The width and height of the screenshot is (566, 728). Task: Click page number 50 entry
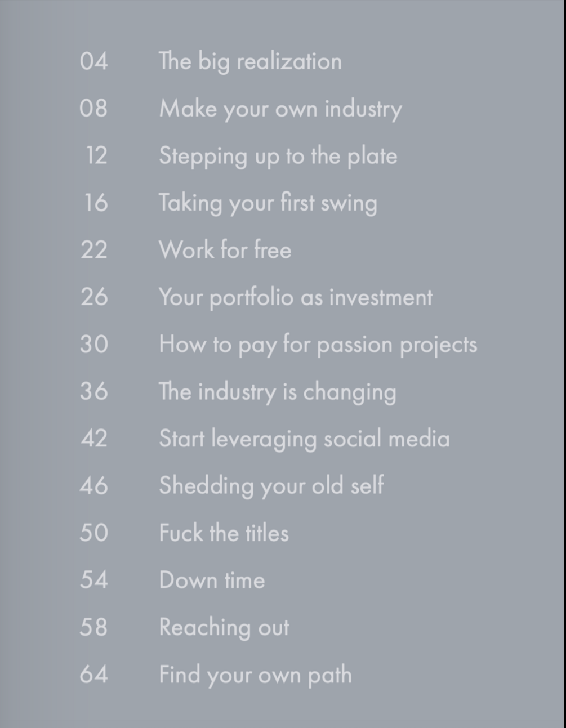(x=93, y=533)
